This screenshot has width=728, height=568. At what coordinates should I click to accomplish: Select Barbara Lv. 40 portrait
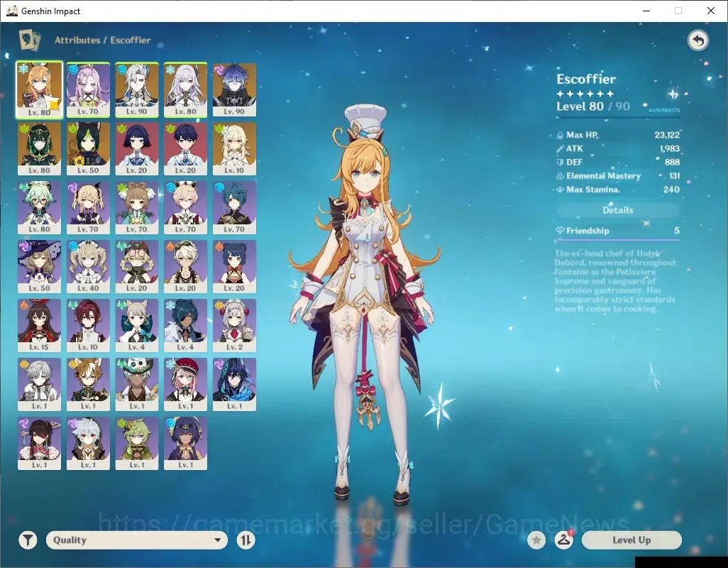pos(88,266)
